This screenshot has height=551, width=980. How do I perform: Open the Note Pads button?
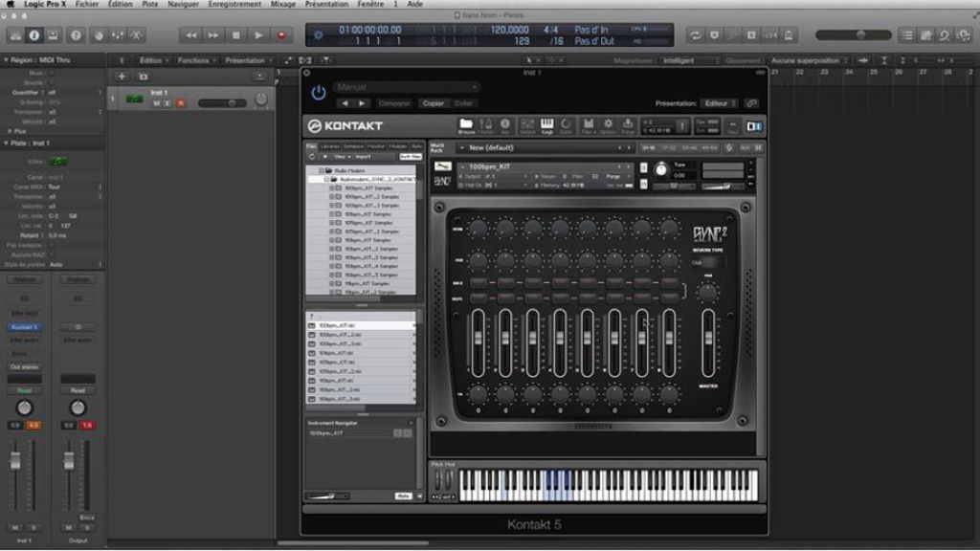tap(925, 35)
